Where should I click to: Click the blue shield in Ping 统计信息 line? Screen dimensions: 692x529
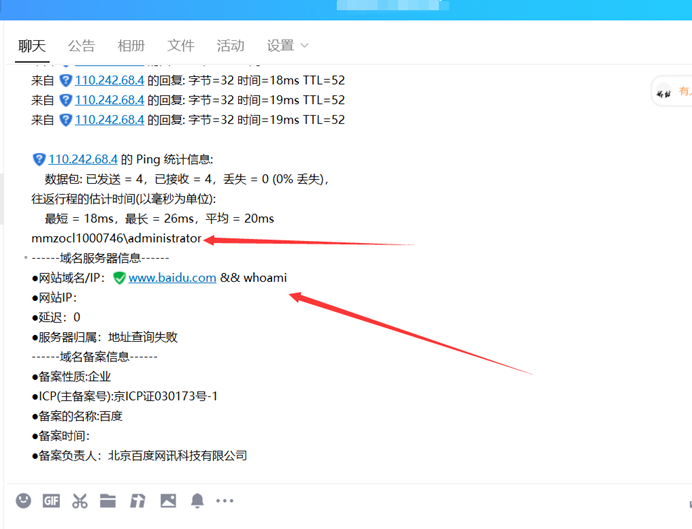pyautogui.click(x=39, y=159)
